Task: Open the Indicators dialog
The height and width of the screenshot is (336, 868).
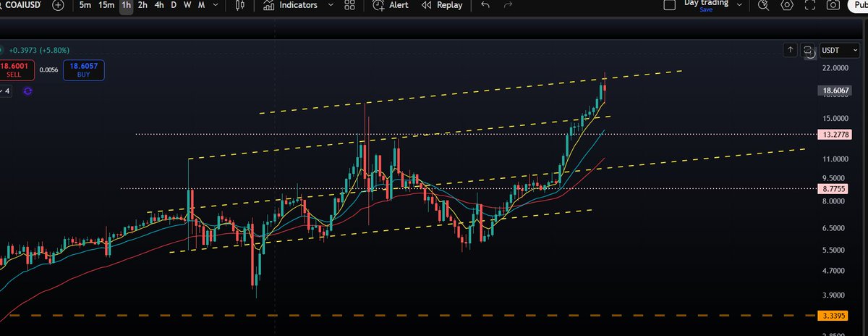Action: [x=291, y=5]
